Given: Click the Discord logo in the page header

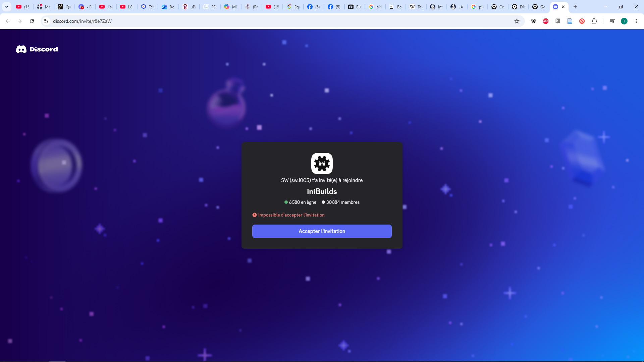Looking at the screenshot, I should coord(37,49).
